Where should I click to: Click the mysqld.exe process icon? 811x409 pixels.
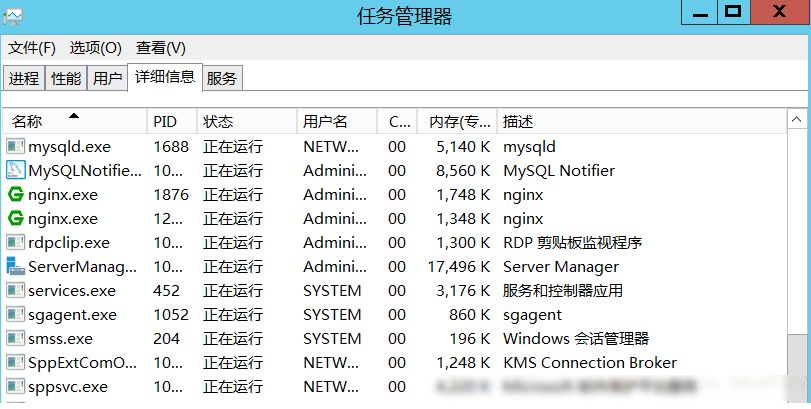pos(16,147)
